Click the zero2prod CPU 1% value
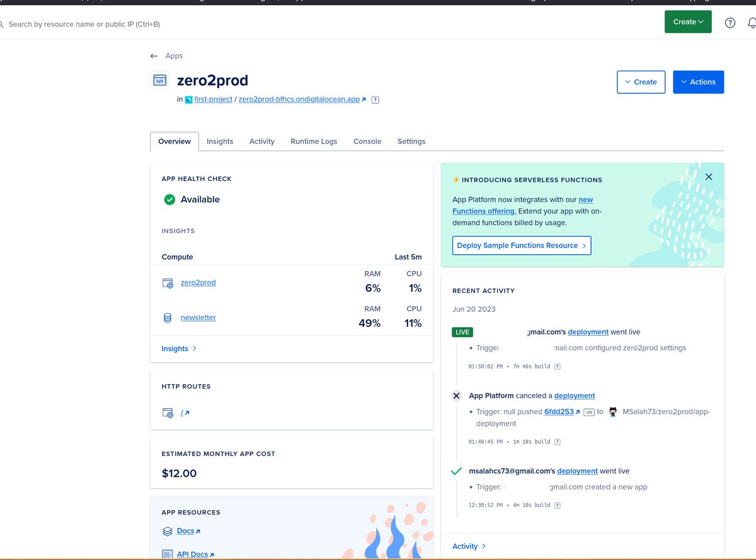Viewport: 756px width, 560px height. click(x=415, y=289)
